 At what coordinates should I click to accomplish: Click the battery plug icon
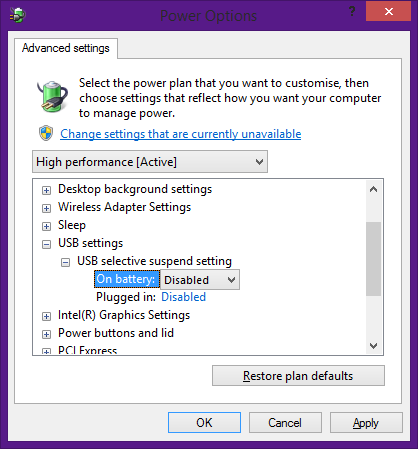coord(53,96)
